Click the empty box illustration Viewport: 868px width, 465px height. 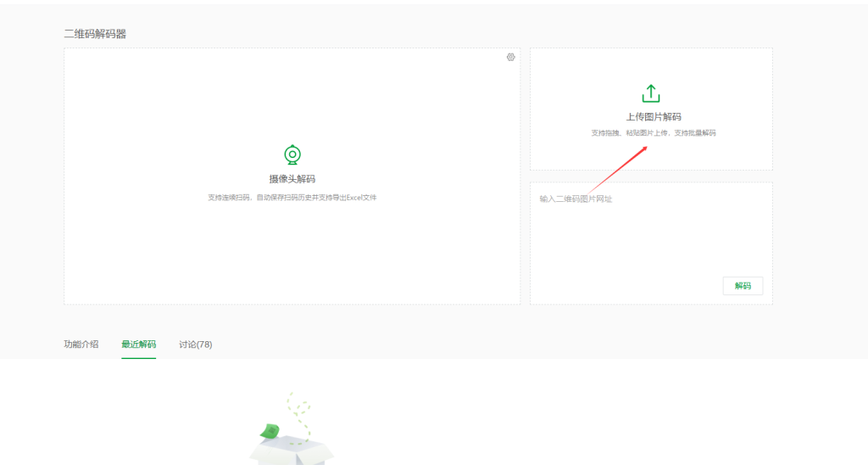tap(291, 450)
